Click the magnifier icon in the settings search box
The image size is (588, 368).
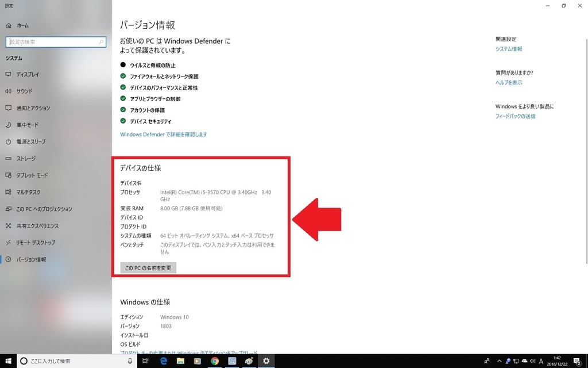click(x=101, y=41)
